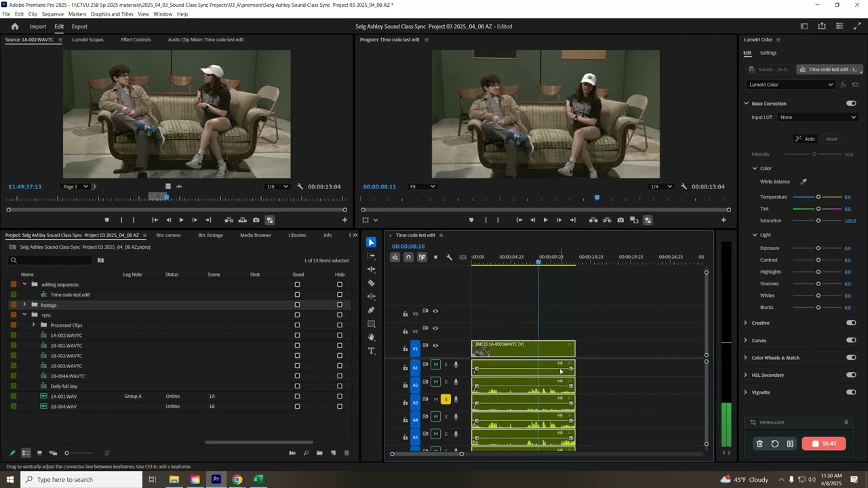Open Program monitor settings wrench

[684, 186]
